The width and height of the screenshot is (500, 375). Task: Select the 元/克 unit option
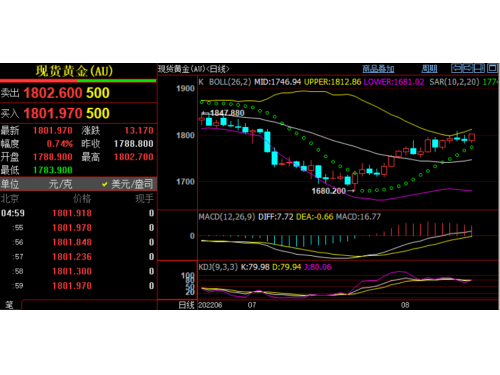pyautogui.click(x=60, y=184)
